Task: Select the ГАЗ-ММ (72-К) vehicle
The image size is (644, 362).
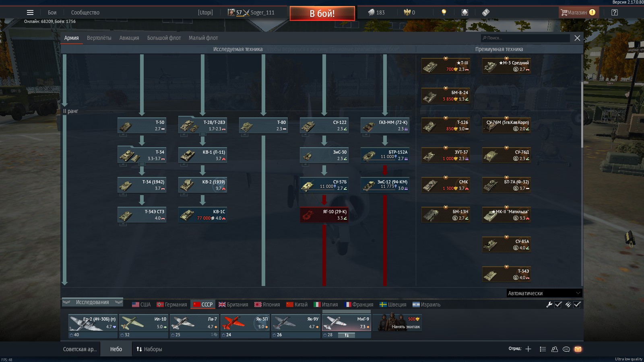Action: coord(385,125)
